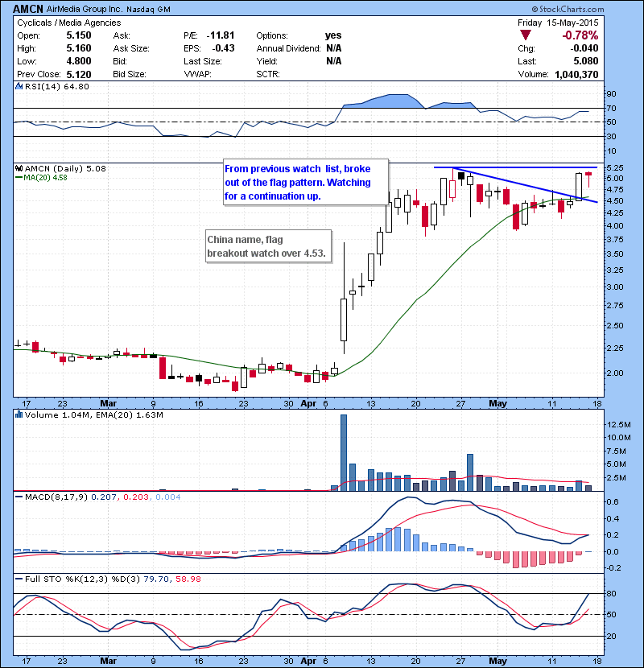The height and width of the screenshot is (668, 644).
Task: Click the Volume 1.04M, EMA(20) 1.63M label
Action: tap(93, 415)
